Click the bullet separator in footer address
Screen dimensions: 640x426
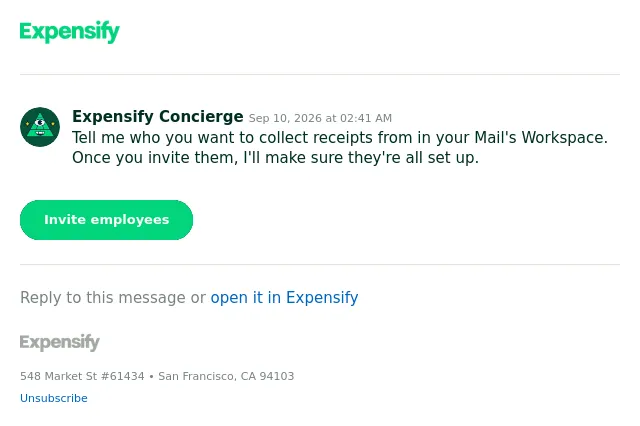151,377
